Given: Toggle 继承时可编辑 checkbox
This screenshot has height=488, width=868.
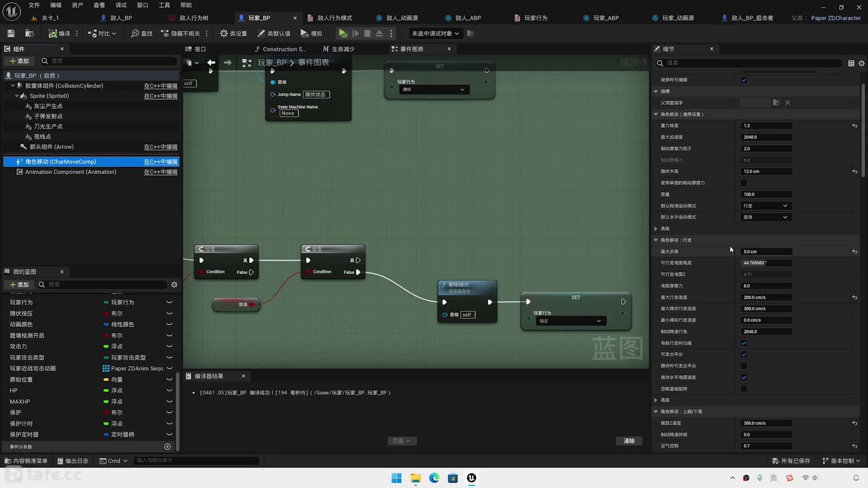Looking at the screenshot, I should tap(744, 80).
